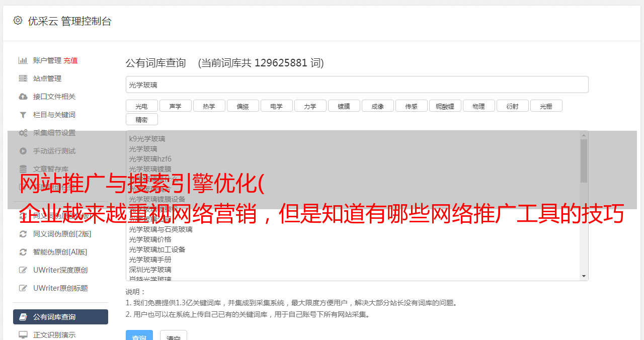644x340 pixels.
Task: Click the results list scrollbar up arrow
Action: tap(584, 135)
